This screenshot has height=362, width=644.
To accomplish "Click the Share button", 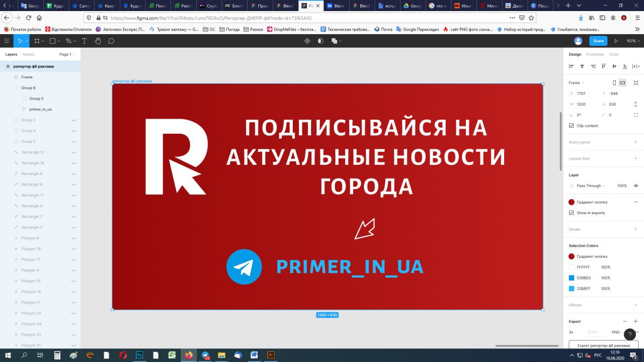I will point(598,41).
